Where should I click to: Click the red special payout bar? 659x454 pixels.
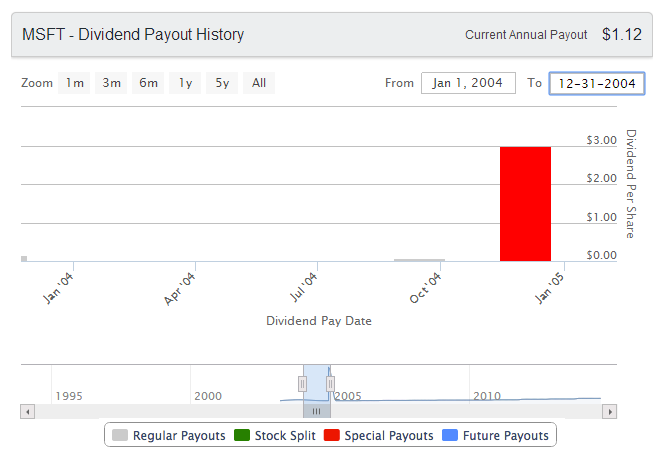[525, 204]
